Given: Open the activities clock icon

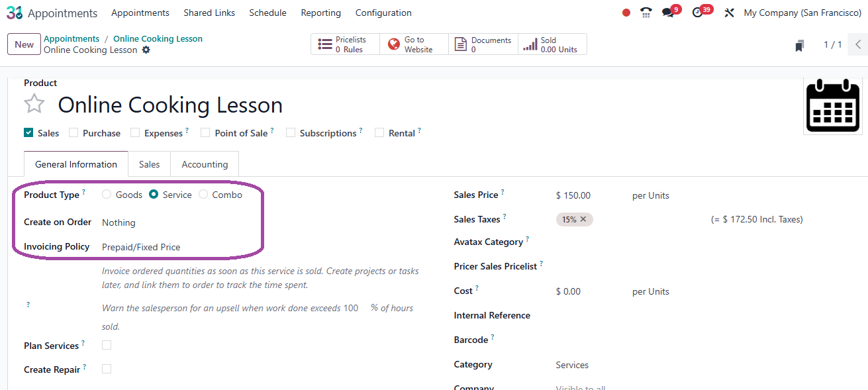Looking at the screenshot, I should tap(697, 13).
